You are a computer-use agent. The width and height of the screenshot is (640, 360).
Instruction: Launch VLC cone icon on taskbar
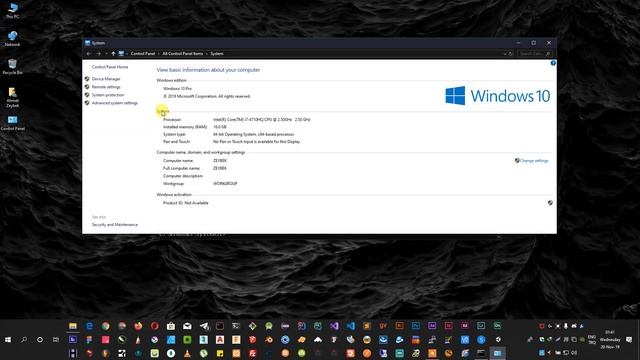(x=187, y=353)
